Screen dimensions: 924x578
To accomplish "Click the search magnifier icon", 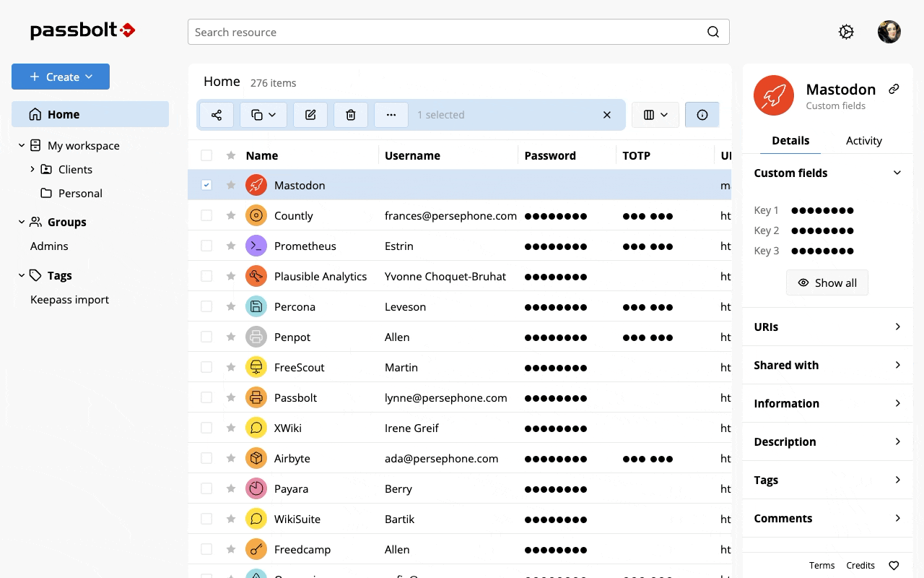I will (713, 32).
